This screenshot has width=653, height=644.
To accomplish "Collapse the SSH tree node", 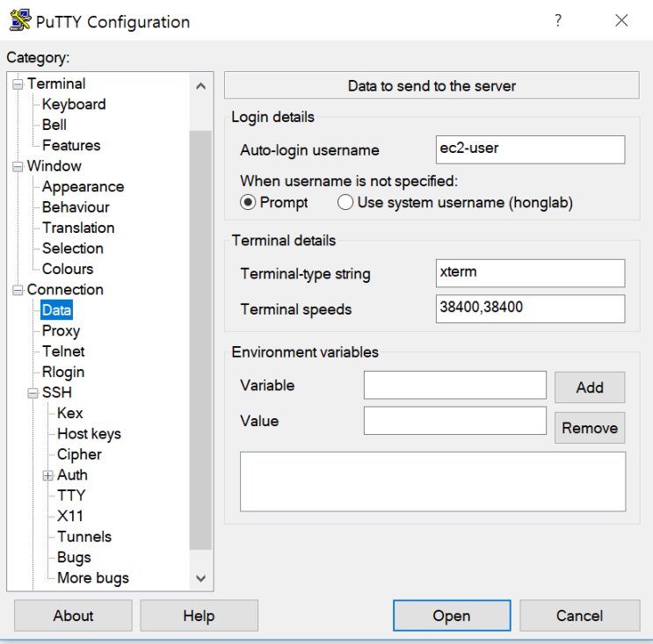I will point(33,394).
